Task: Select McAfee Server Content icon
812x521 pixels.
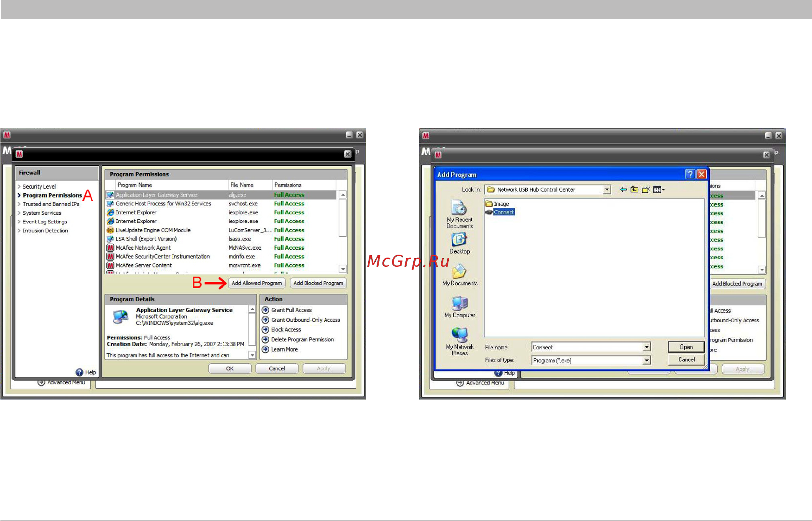Action: coord(110,265)
